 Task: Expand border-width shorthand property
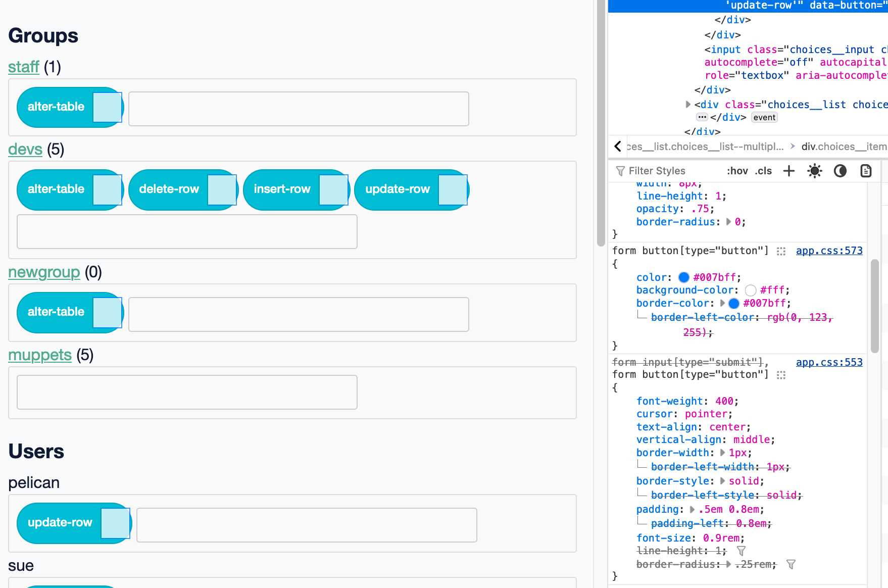coord(723,453)
